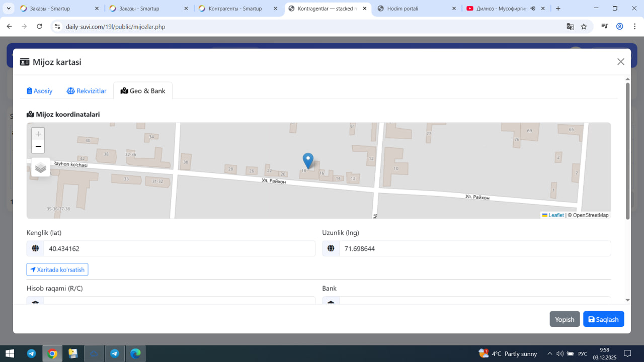Zoom in on the customer map
Viewport: 644px width, 362px height.
pyautogui.click(x=38, y=134)
